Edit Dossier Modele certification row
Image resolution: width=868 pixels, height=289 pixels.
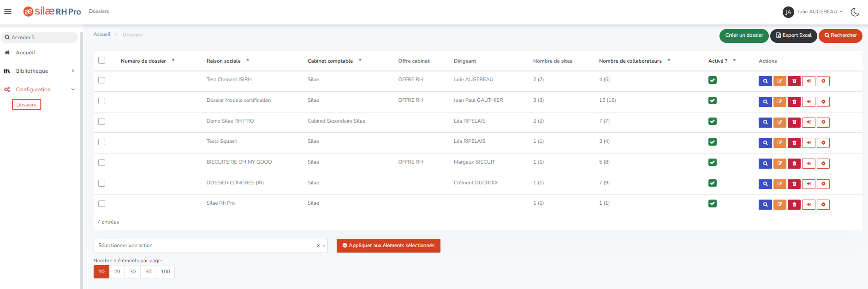[x=779, y=102]
